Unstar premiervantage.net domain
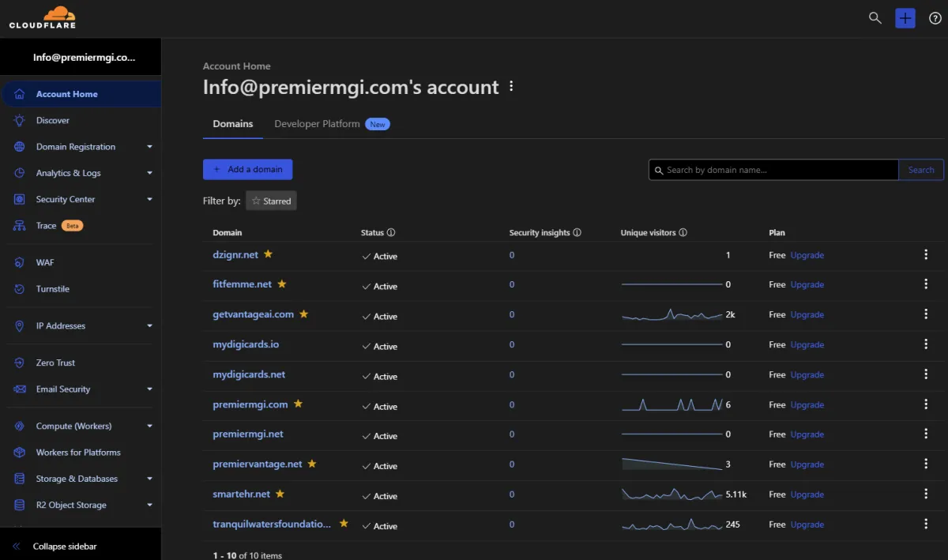Viewport: 948px width, 560px height. pos(312,464)
